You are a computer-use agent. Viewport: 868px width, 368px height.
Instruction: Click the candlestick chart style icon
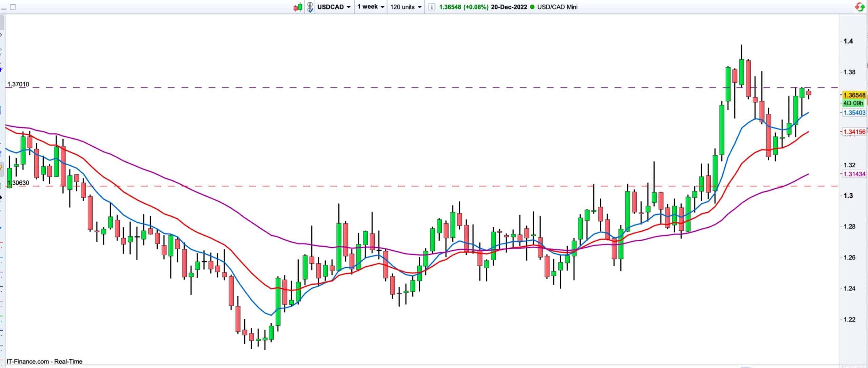click(298, 7)
